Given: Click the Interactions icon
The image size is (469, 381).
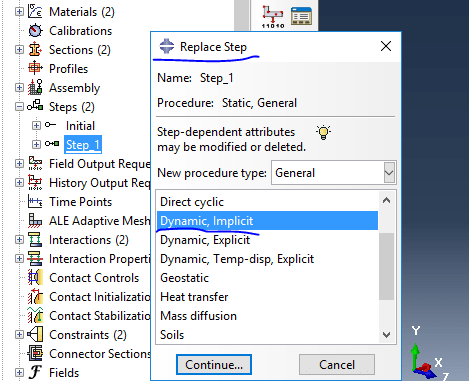Looking at the screenshot, I should [x=35, y=239].
